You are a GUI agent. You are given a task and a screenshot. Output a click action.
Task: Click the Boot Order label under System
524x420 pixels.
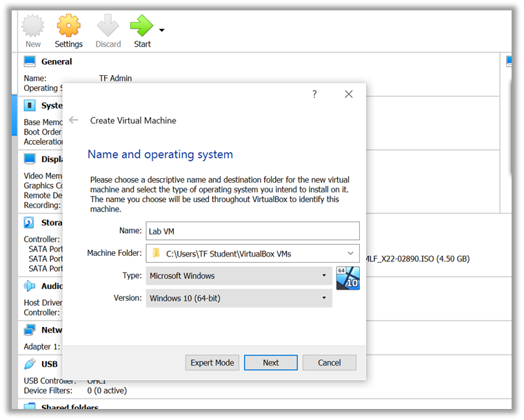click(43, 132)
